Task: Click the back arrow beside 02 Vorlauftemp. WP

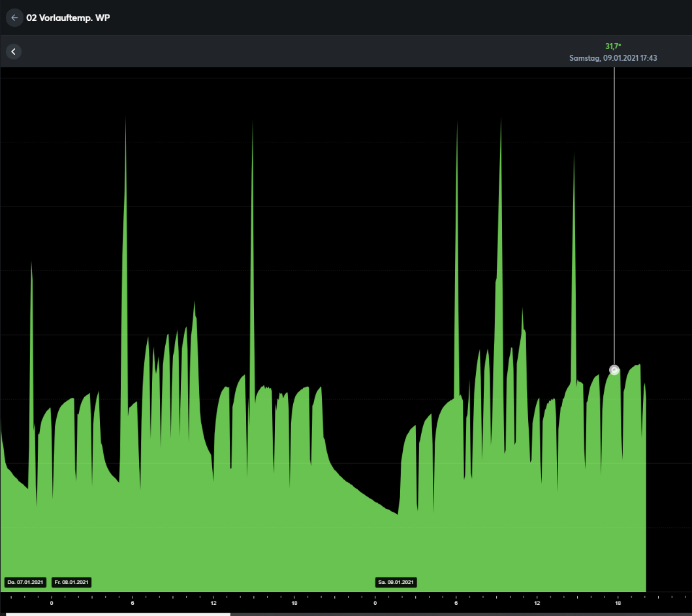Action: [14, 18]
